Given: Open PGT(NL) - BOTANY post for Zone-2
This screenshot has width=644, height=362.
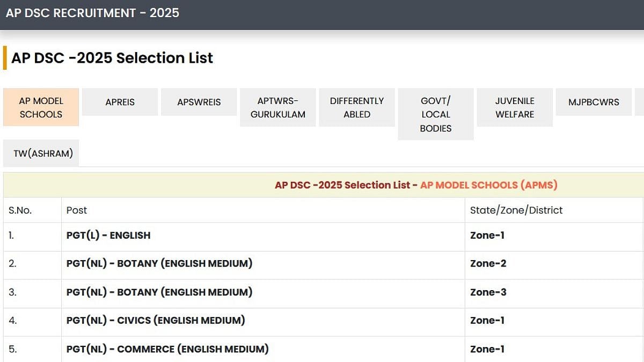Looking at the screenshot, I should click(x=159, y=263).
